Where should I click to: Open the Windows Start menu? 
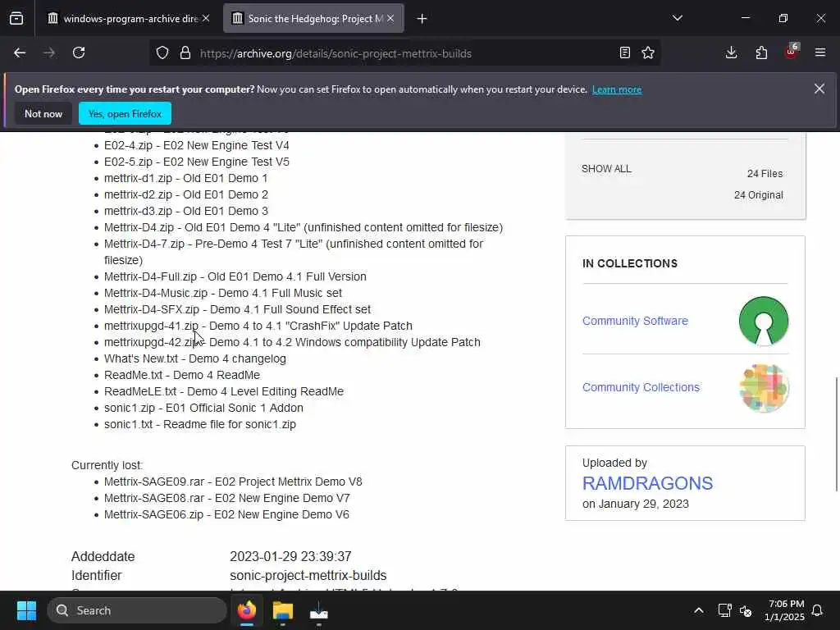point(26,610)
